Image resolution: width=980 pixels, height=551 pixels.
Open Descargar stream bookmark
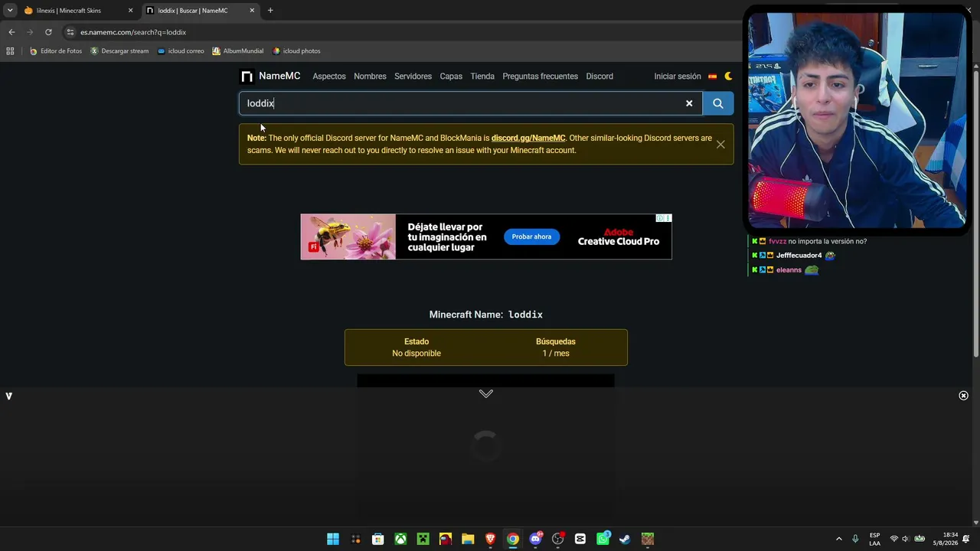coord(119,51)
